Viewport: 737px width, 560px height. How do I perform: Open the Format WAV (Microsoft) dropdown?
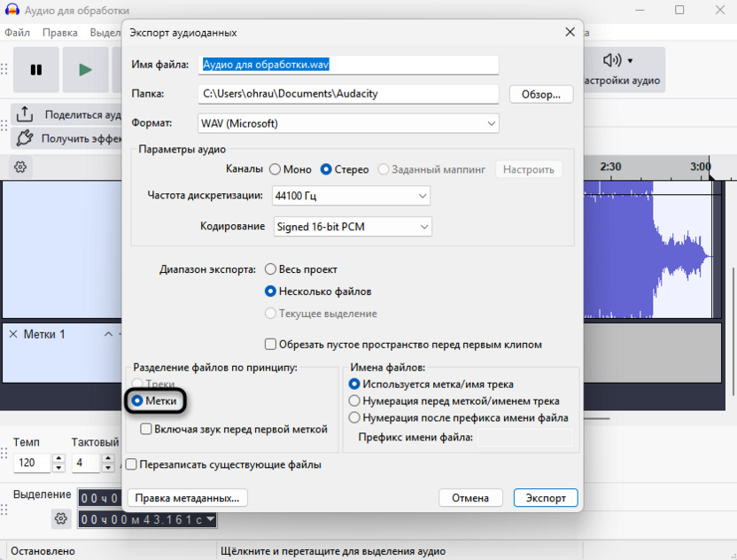(x=348, y=124)
